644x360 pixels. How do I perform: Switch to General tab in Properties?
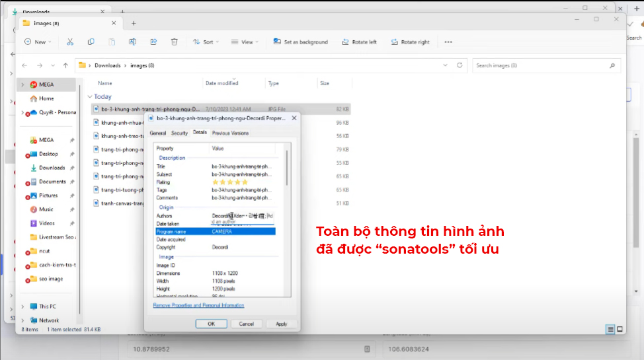coord(158,133)
